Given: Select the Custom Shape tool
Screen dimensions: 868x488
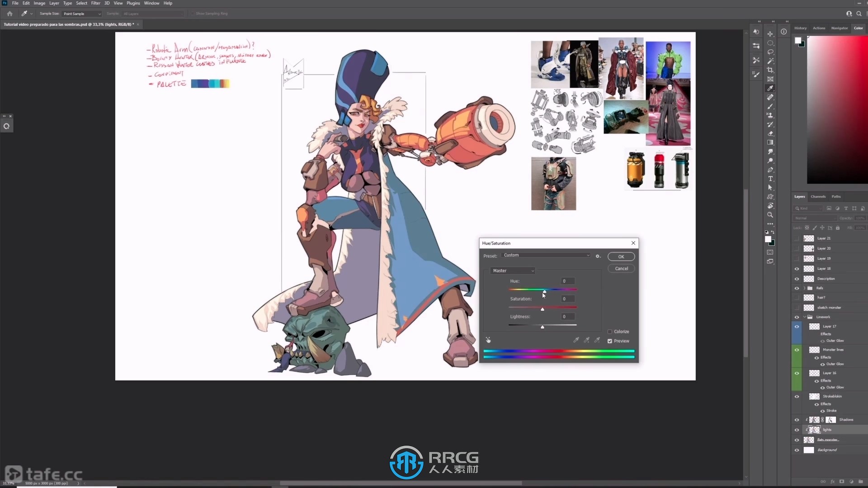Looking at the screenshot, I should pos(770,197).
